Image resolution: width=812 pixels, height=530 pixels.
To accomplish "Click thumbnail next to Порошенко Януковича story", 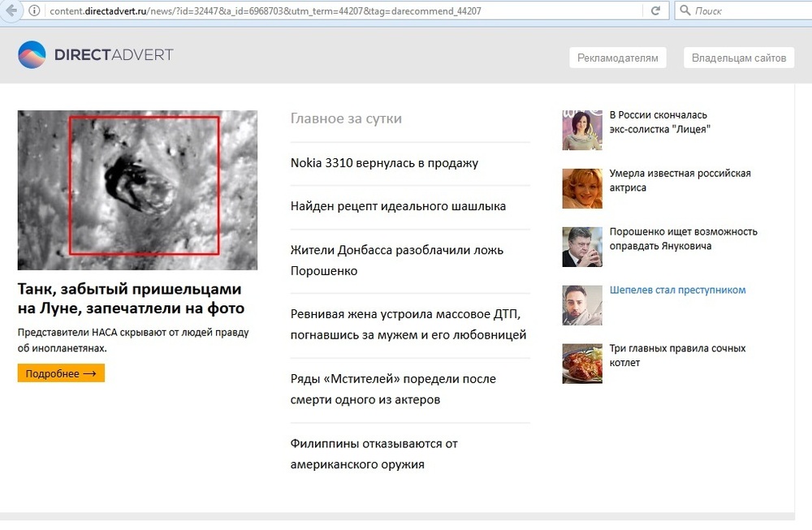I will (582, 247).
